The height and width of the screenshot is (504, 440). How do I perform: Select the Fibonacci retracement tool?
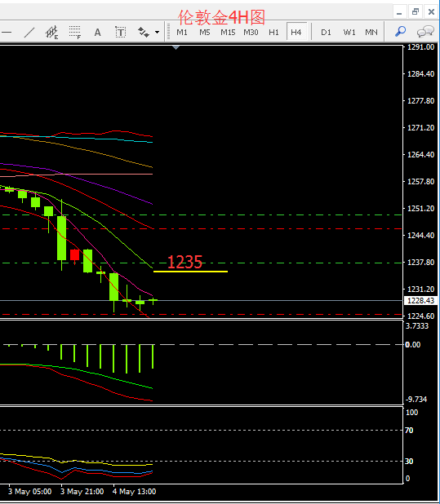pos(75,32)
